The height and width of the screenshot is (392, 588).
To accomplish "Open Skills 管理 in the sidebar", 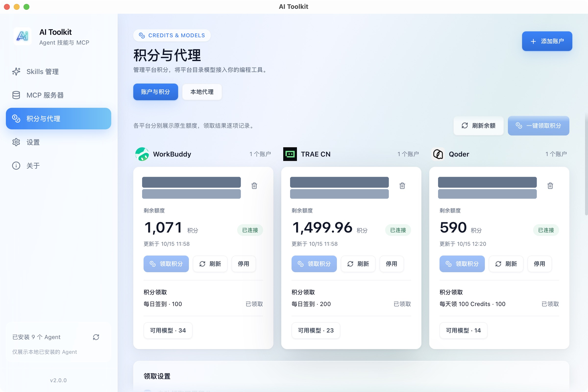I will coord(58,72).
